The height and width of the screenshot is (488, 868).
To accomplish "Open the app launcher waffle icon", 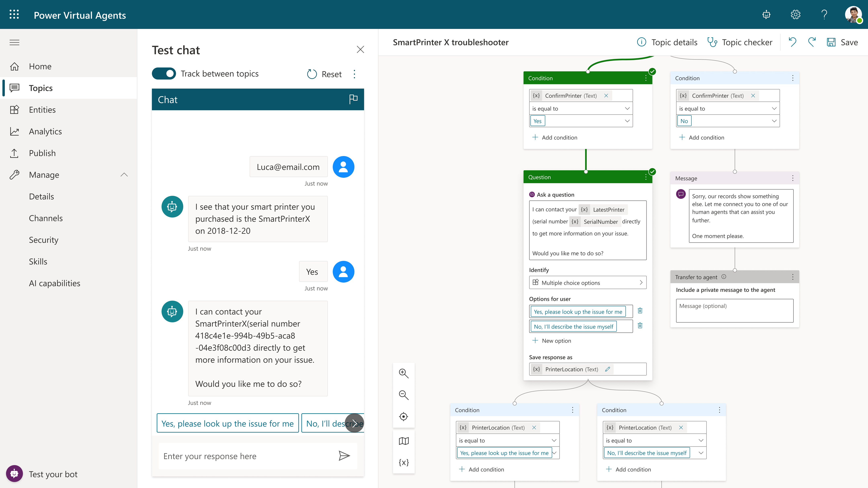I will [x=14, y=14].
